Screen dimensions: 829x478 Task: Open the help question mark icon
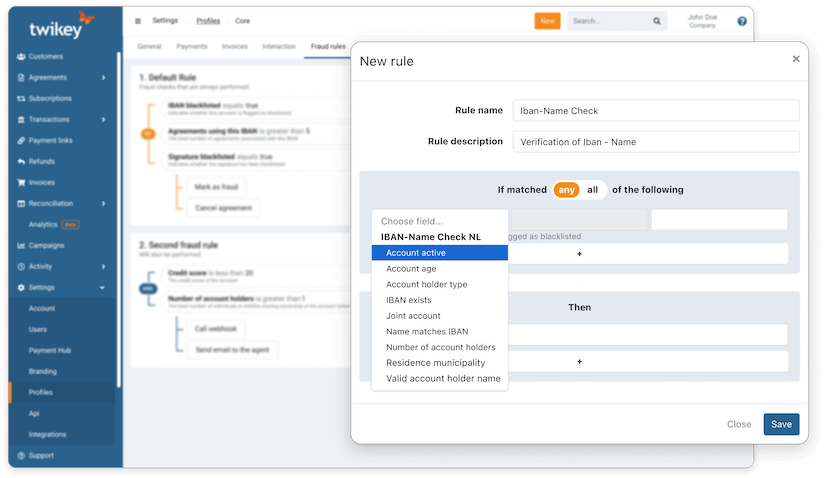coord(742,21)
